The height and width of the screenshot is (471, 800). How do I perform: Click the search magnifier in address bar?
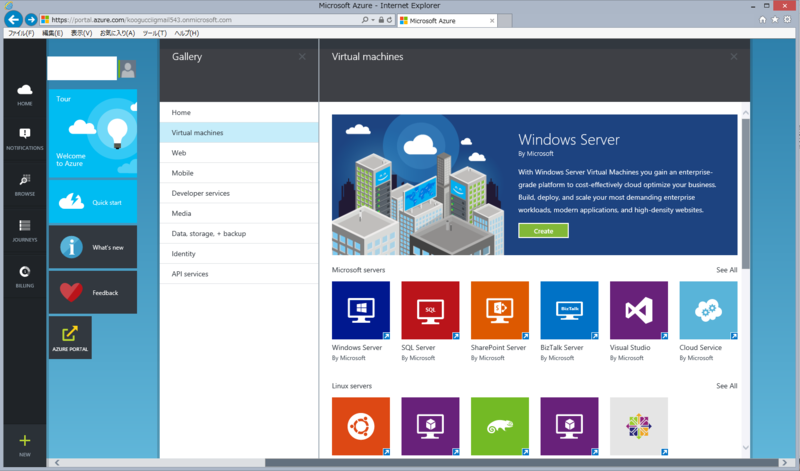[x=364, y=20]
